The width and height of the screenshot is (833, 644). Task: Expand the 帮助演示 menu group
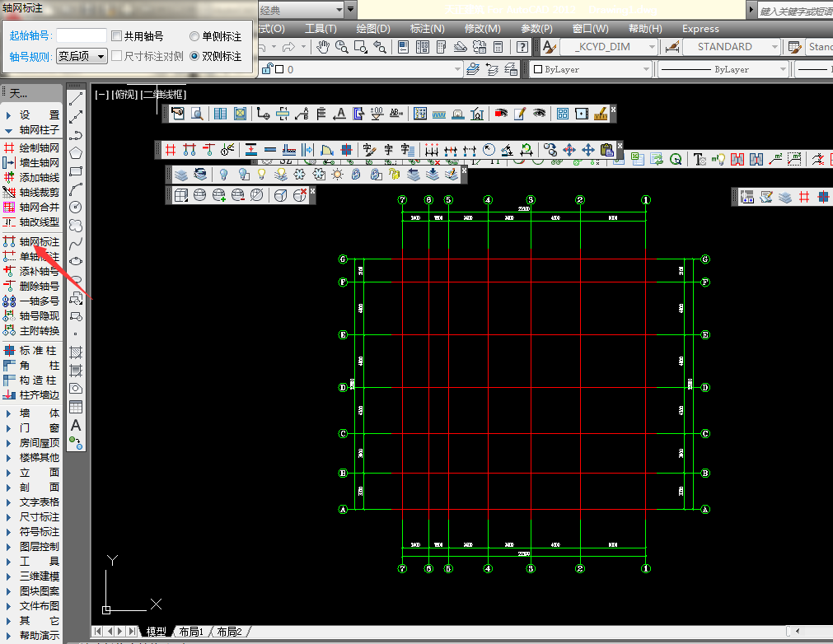[x=31, y=636]
